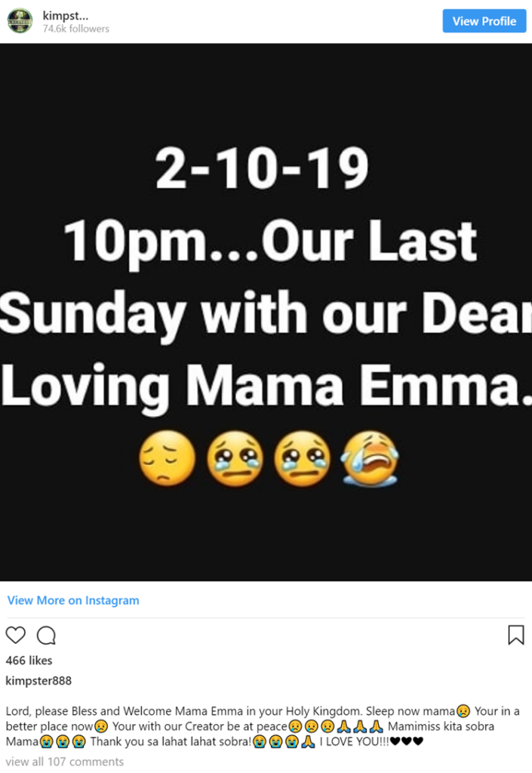Screen dimensions: 532x773
Task: Click the three folded hands emojis in caption
Action: coord(360,726)
